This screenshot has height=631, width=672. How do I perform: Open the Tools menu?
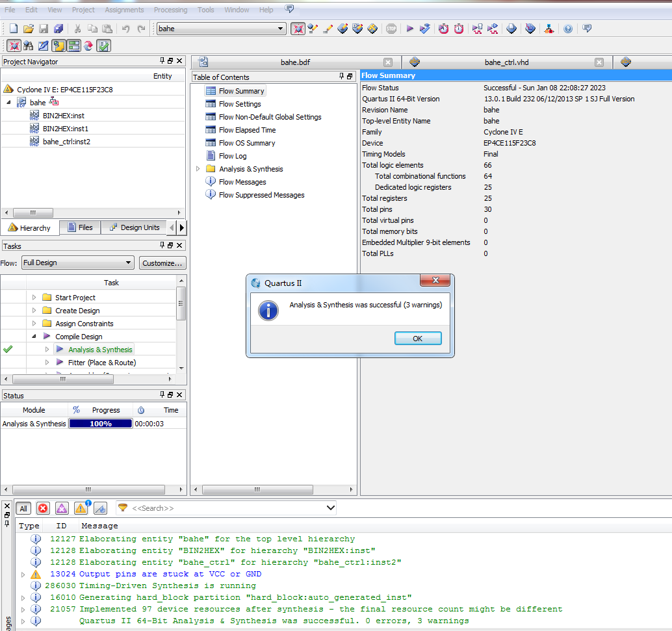click(206, 10)
